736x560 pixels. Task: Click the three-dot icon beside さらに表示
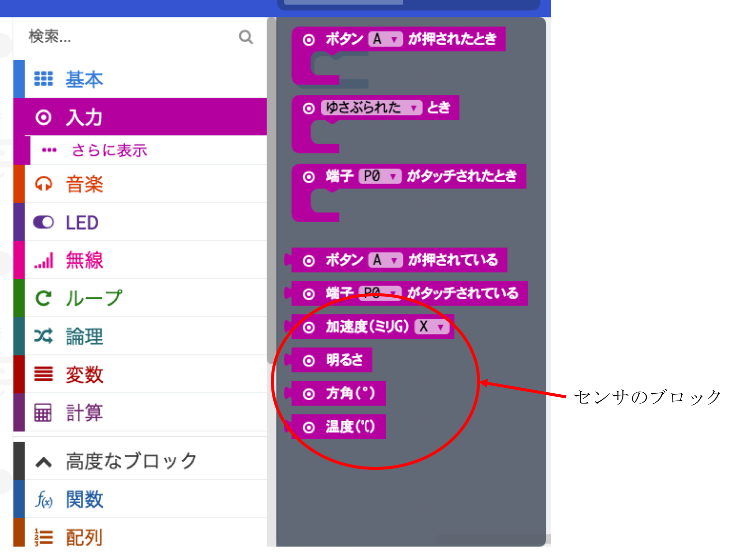coord(49,150)
